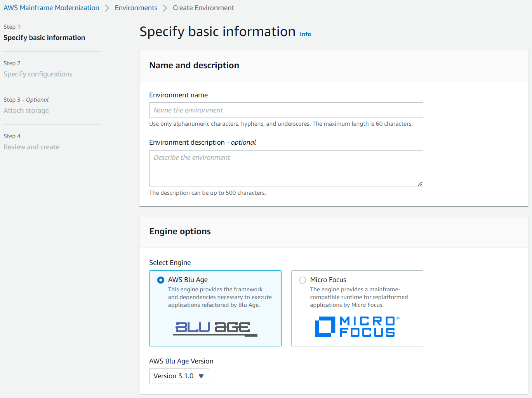Open AWS Mainframe Modernization breadcrumb link
532x398 pixels.
click(51, 8)
